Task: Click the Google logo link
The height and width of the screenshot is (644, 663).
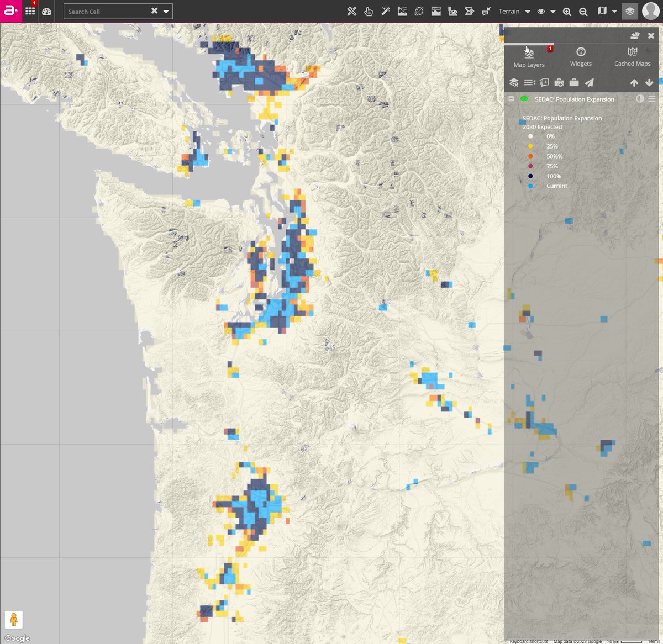Action: tap(17, 638)
